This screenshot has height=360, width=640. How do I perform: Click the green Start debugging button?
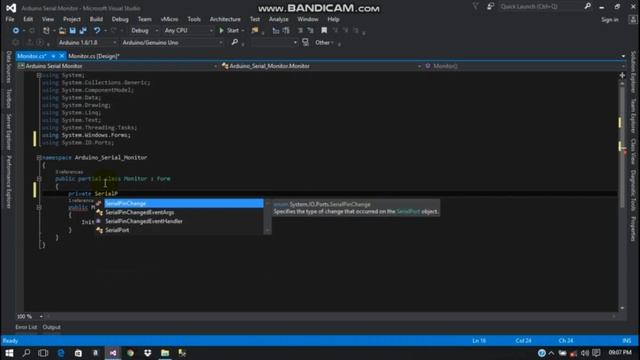click(x=229, y=30)
